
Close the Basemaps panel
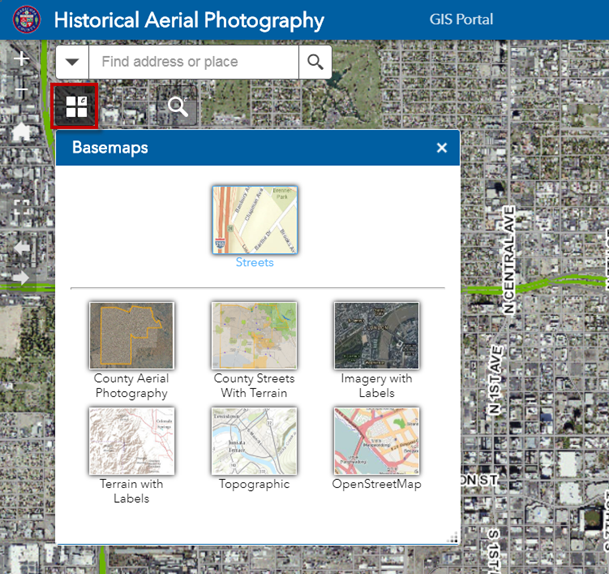tap(441, 148)
